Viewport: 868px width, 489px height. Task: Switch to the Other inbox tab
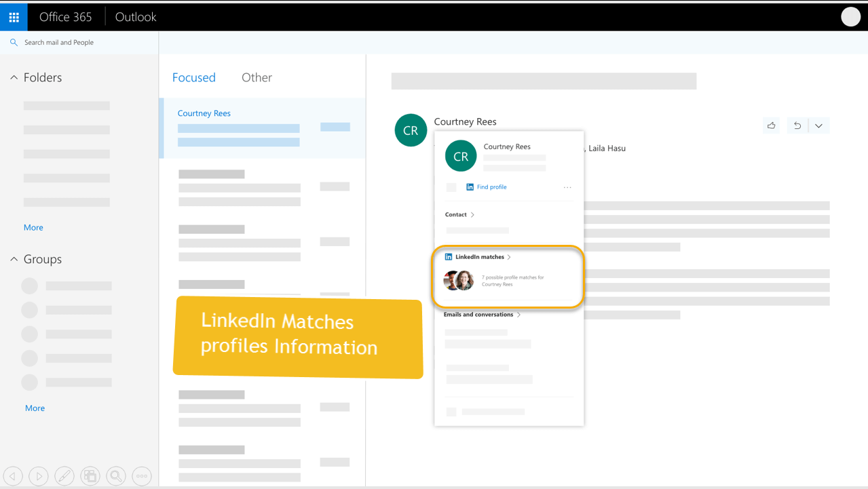[x=257, y=78]
